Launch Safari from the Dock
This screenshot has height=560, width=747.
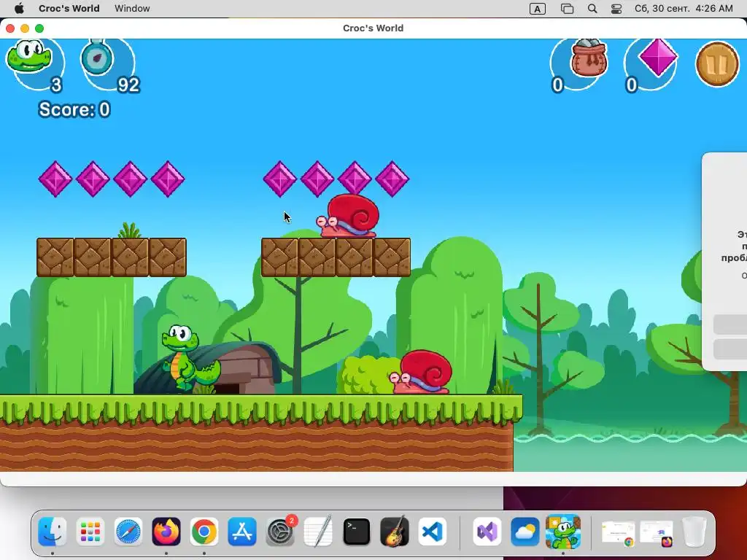point(128,532)
